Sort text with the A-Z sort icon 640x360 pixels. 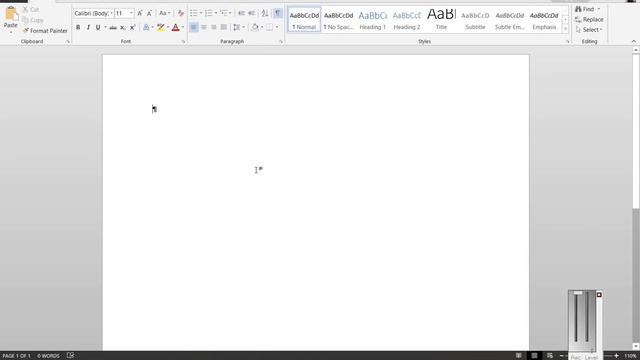265,13
